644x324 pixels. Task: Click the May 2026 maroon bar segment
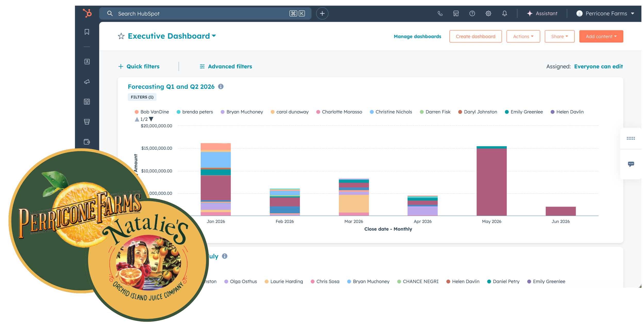(491, 181)
